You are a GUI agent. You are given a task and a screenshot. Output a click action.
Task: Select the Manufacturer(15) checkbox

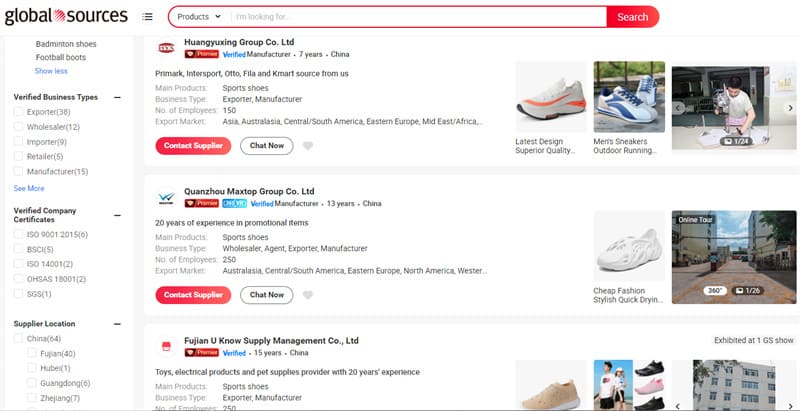point(19,172)
